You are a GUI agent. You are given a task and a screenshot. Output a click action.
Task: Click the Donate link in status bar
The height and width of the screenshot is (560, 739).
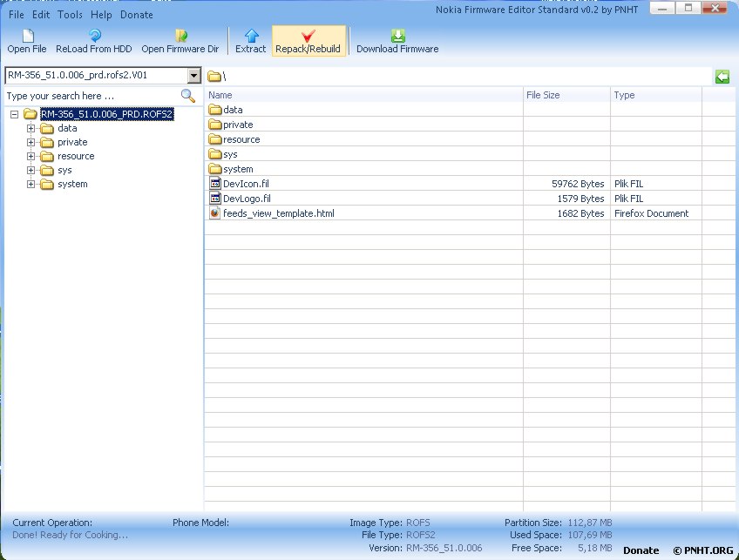pos(641,550)
